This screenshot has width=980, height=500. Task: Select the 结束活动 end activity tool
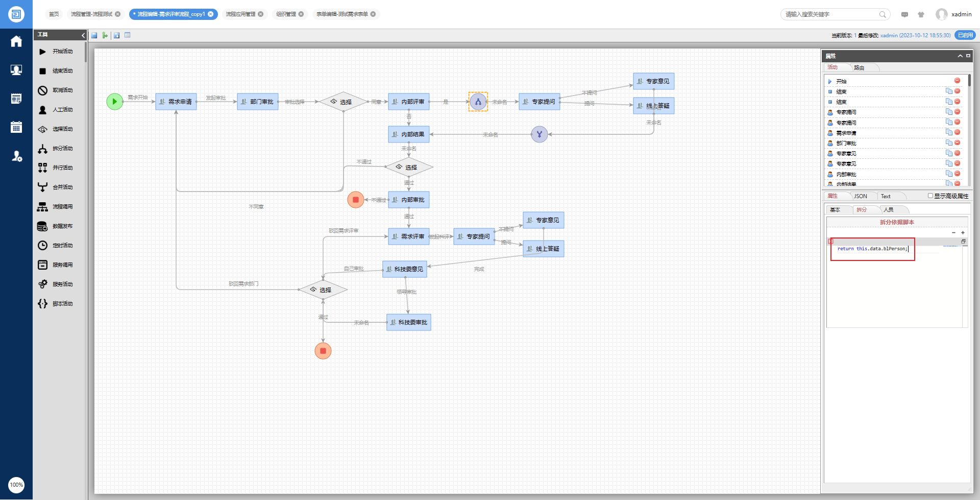point(56,71)
